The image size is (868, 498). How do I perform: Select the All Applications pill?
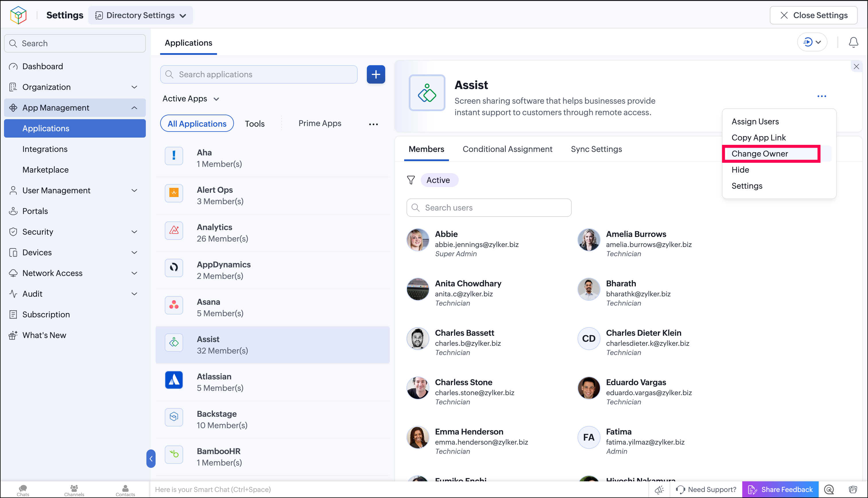pos(197,123)
